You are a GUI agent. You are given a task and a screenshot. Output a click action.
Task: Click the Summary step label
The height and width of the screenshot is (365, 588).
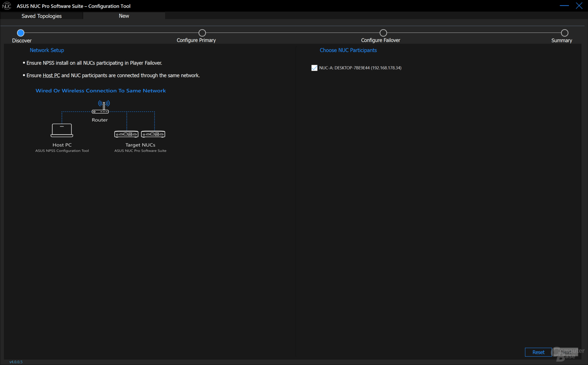[x=562, y=40]
